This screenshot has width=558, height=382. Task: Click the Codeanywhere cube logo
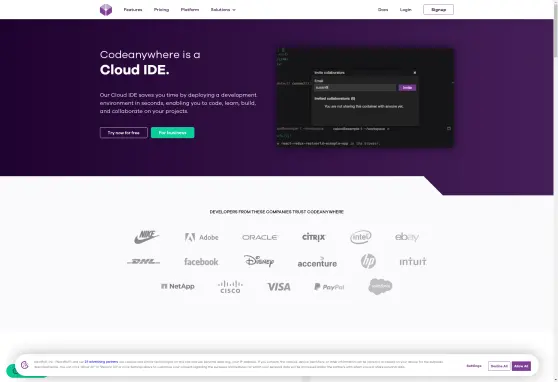[106, 10]
